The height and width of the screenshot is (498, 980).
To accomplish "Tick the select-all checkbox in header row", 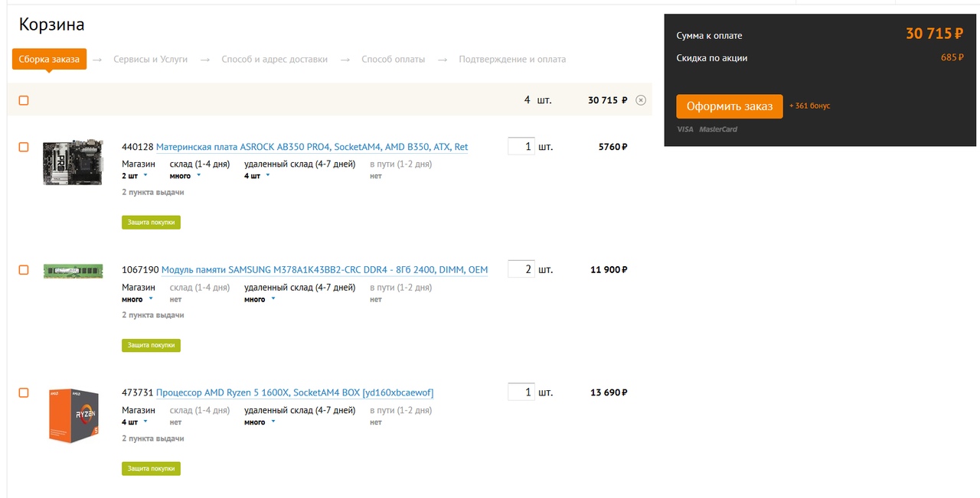I will click(x=24, y=100).
